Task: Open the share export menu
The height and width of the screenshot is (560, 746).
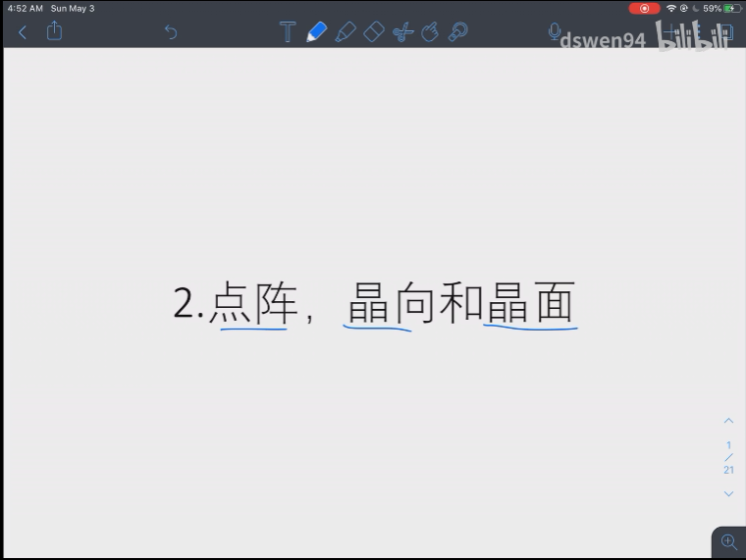Action: pyautogui.click(x=54, y=31)
